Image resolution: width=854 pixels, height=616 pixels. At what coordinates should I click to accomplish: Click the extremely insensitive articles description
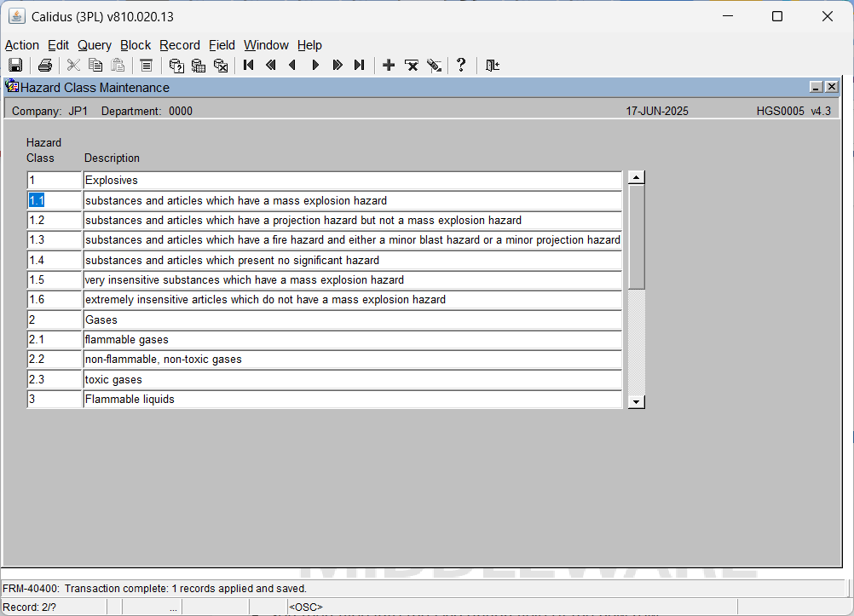pos(352,300)
